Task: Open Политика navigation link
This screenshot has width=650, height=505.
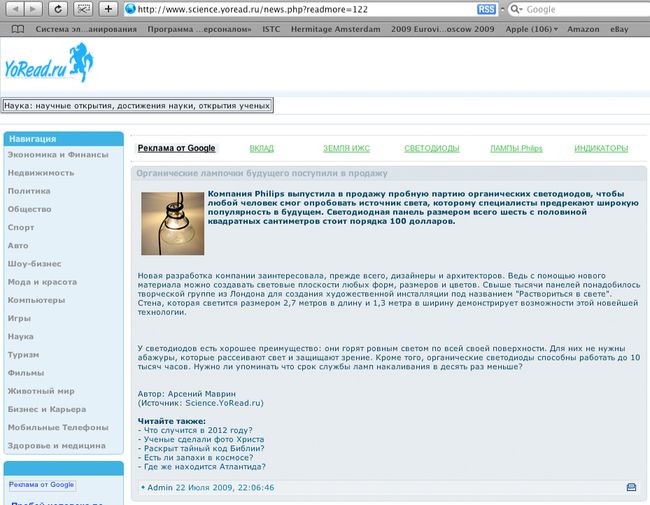Action: [x=29, y=191]
